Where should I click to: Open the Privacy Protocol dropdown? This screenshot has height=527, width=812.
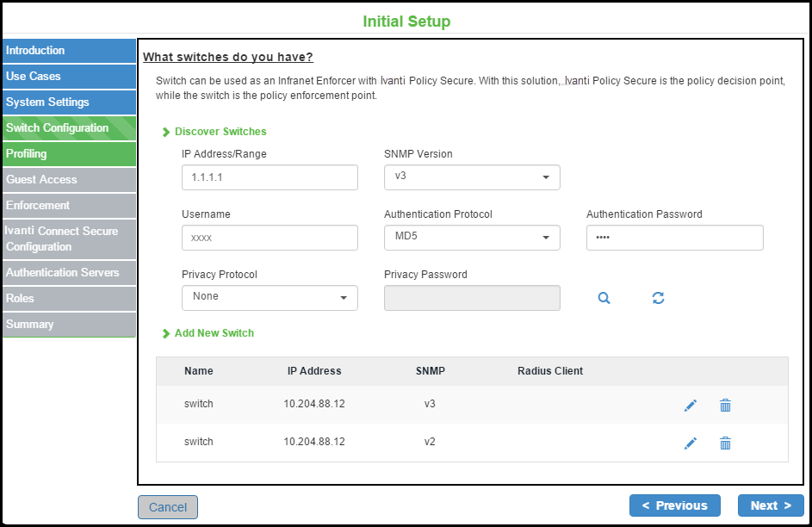(x=270, y=298)
